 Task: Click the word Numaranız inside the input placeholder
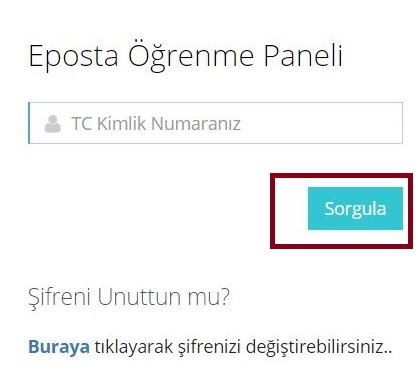tap(196, 124)
